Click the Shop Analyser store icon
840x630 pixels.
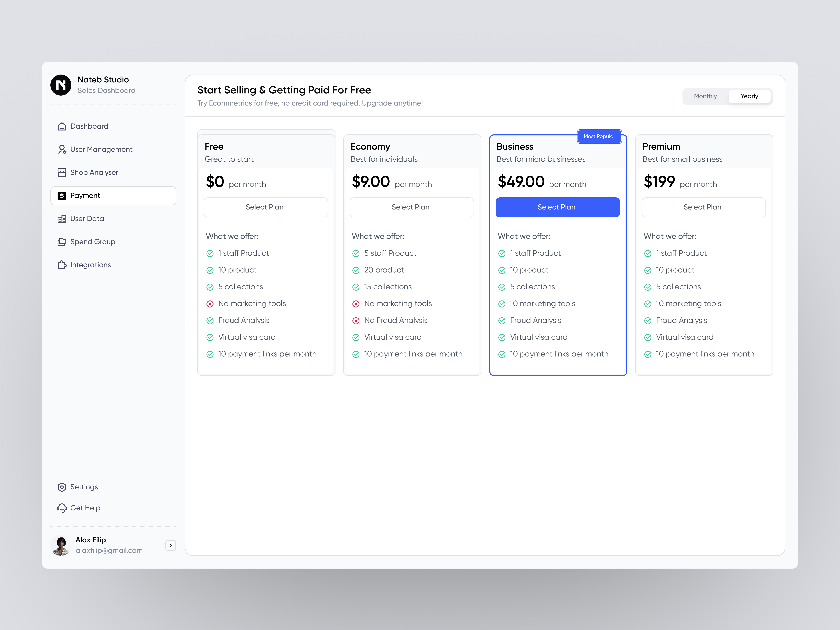point(62,173)
